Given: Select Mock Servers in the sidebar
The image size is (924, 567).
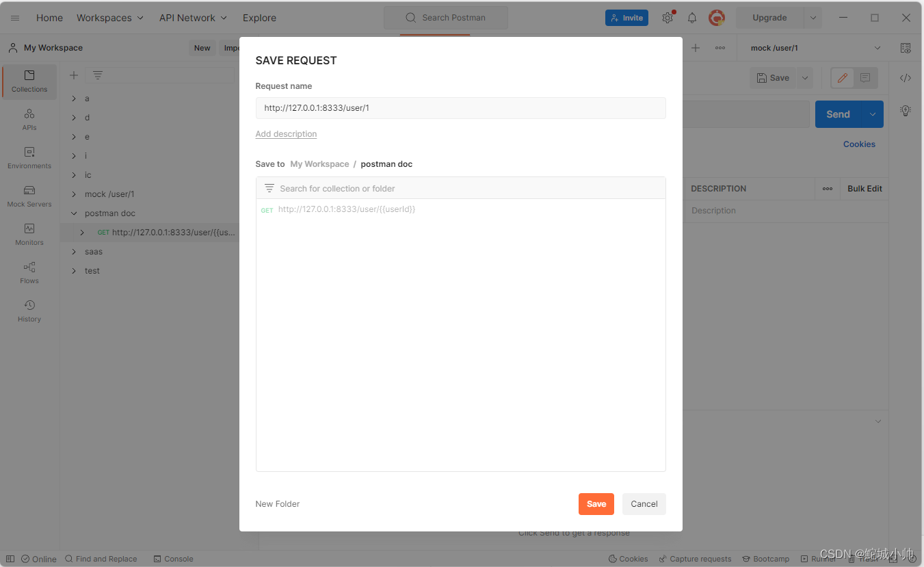Looking at the screenshot, I should [x=29, y=196].
